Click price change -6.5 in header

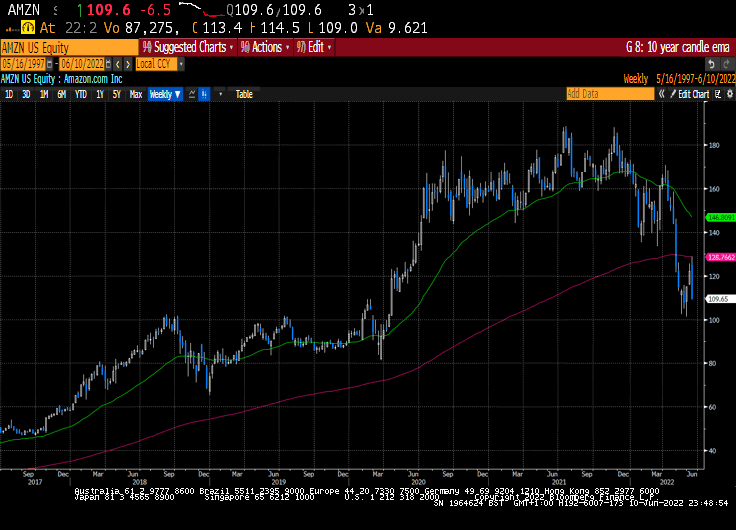click(x=156, y=10)
